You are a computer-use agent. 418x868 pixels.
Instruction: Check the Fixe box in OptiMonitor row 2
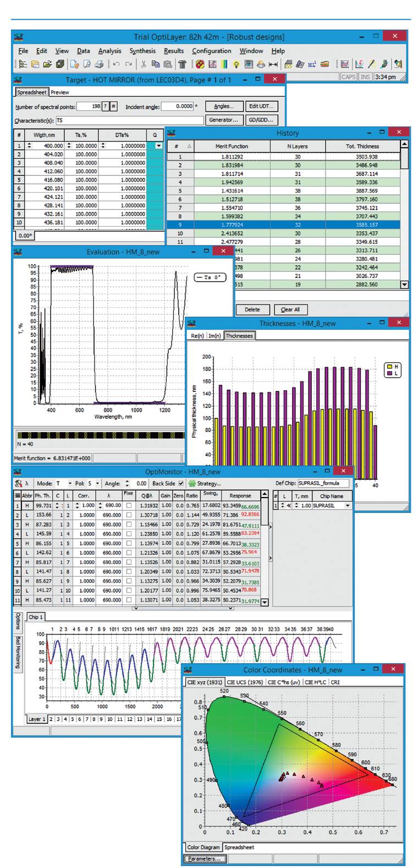(x=129, y=515)
